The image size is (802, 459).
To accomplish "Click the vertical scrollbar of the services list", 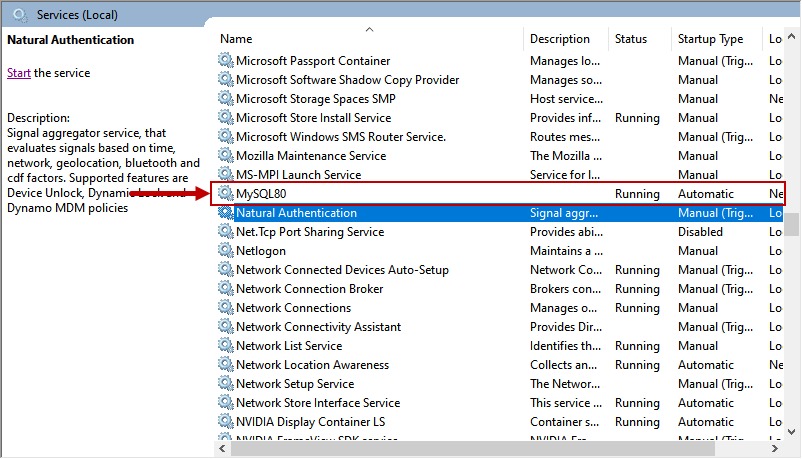I will coord(792,300).
